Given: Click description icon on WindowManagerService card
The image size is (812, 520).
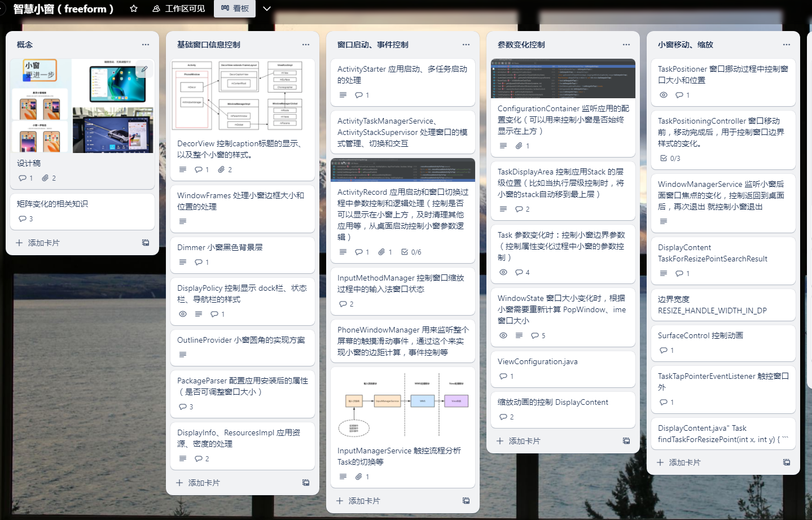Looking at the screenshot, I should pyautogui.click(x=664, y=221).
